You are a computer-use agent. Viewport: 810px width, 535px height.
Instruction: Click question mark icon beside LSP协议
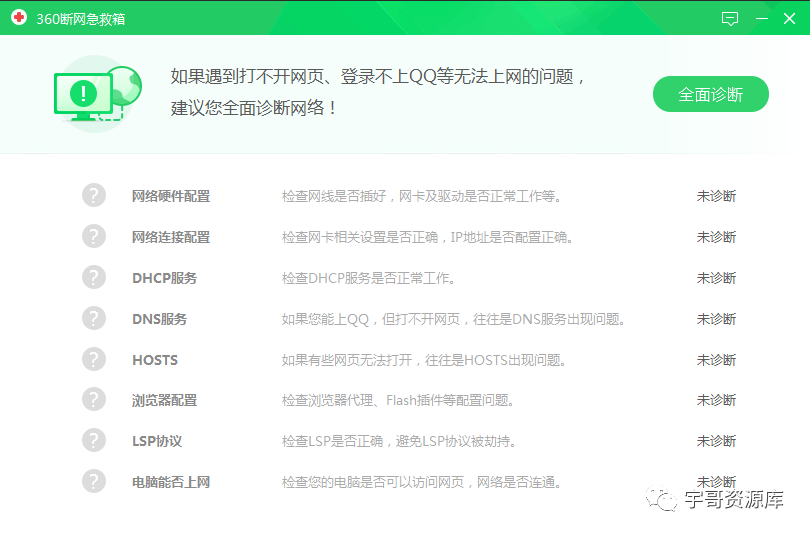click(94, 440)
